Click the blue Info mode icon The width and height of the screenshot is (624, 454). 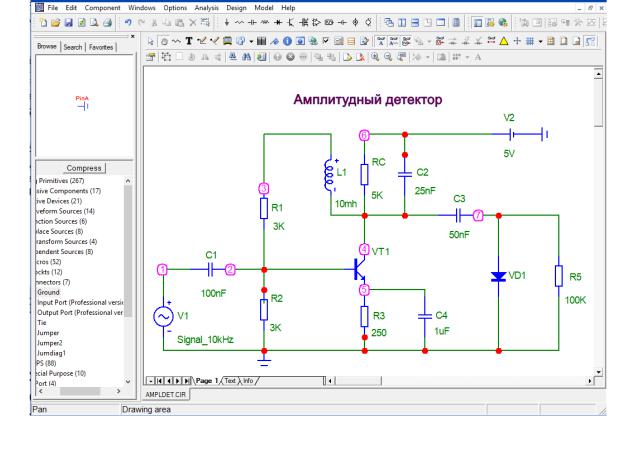(287, 41)
